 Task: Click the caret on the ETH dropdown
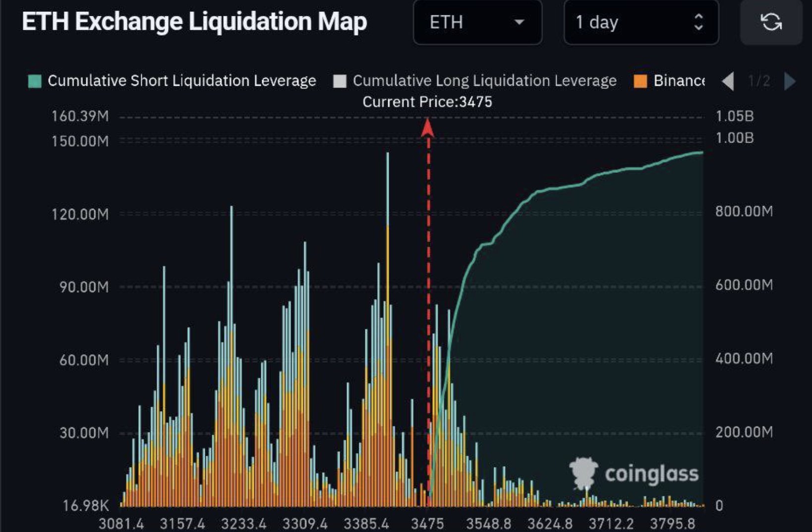[519, 23]
